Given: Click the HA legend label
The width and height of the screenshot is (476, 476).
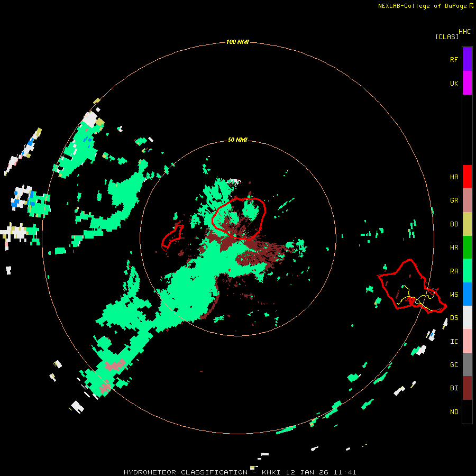Looking at the screenshot, I should click(454, 177).
